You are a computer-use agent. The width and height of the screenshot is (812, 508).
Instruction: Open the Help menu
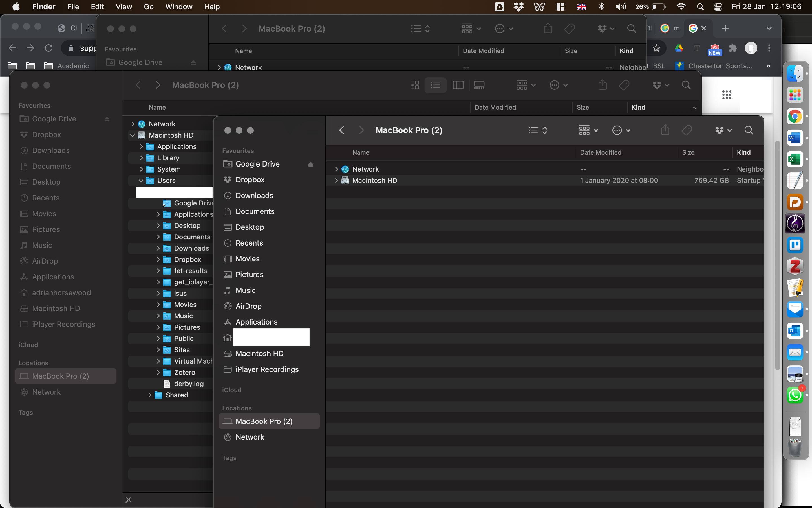[x=212, y=7]
